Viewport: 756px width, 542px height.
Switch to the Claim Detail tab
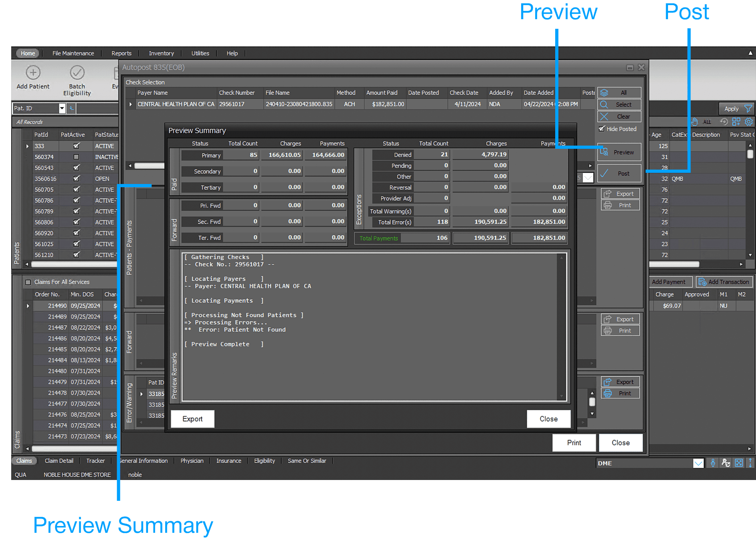[59, 460]
